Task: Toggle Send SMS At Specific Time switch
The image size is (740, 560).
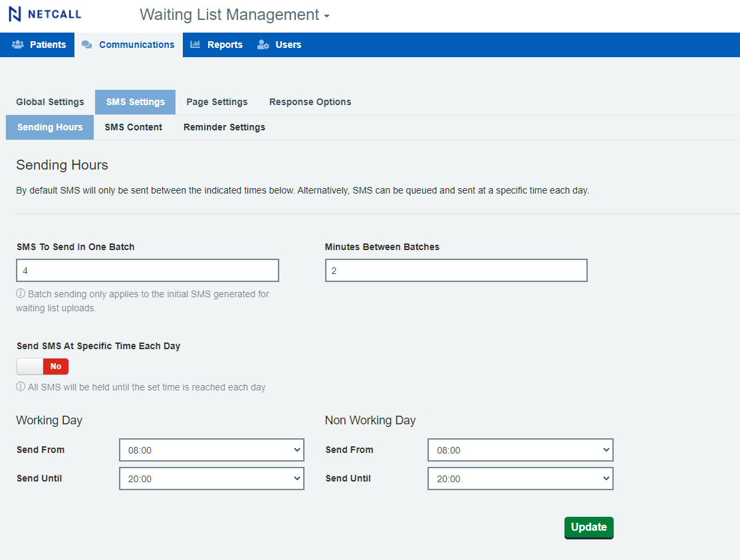Action: pos(43,366)
